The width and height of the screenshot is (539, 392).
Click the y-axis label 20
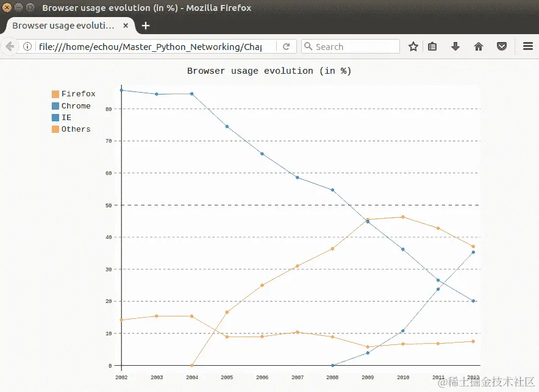(x=109, y=301)
